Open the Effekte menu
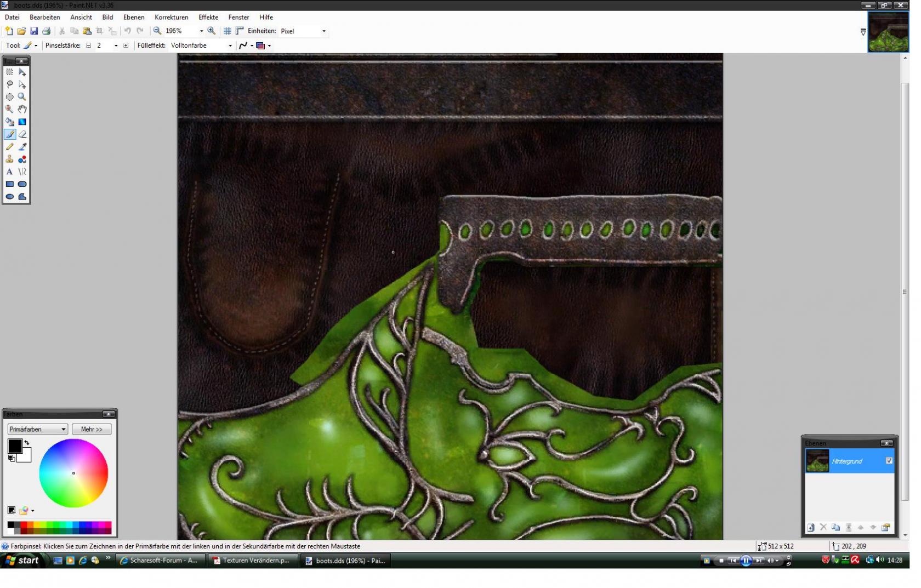 pyautogui.click(x=208, y=17)
